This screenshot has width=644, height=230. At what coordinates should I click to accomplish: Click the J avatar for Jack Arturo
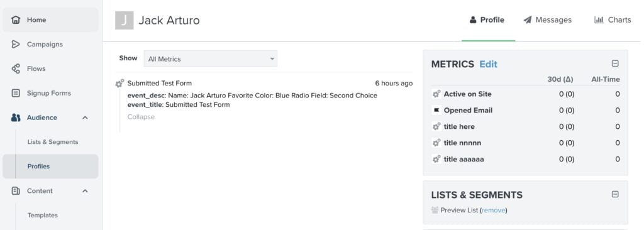(124, 20)
